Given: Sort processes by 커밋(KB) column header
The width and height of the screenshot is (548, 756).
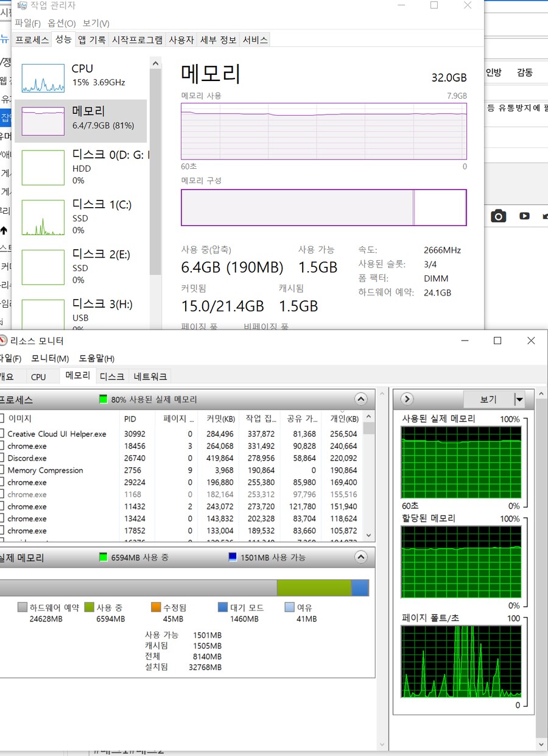Looking at the screenshot, I should [x=220, y=419].
